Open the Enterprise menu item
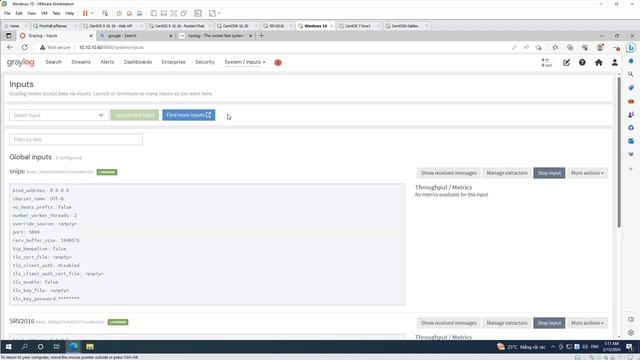The height and width of the screenshot is (360, 640). (173, 62)
